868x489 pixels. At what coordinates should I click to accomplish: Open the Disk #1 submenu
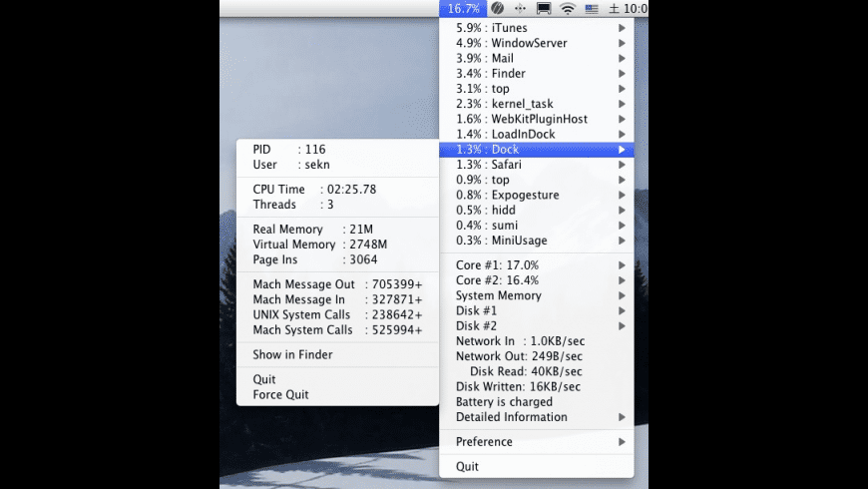[x=537, y=310]
